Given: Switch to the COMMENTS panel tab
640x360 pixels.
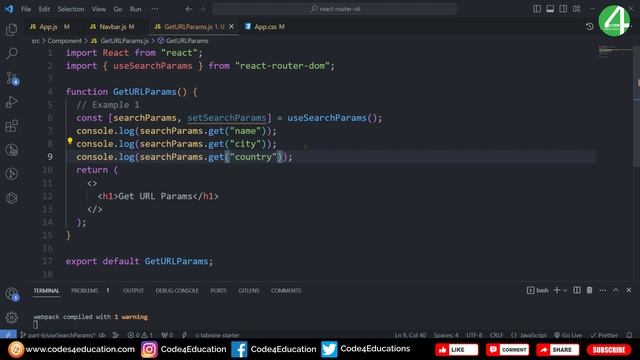Looking at the screenshot, I should pos(286,291).
